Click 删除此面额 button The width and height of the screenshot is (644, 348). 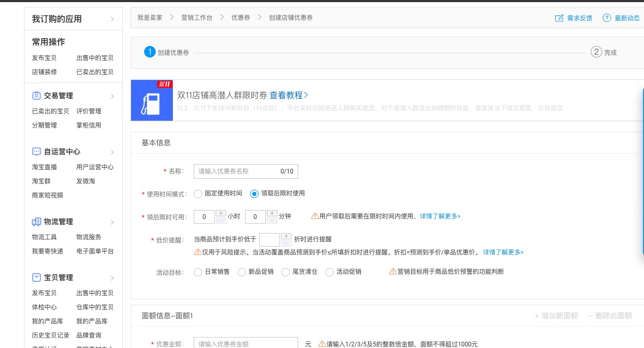(x=610, y=316)
